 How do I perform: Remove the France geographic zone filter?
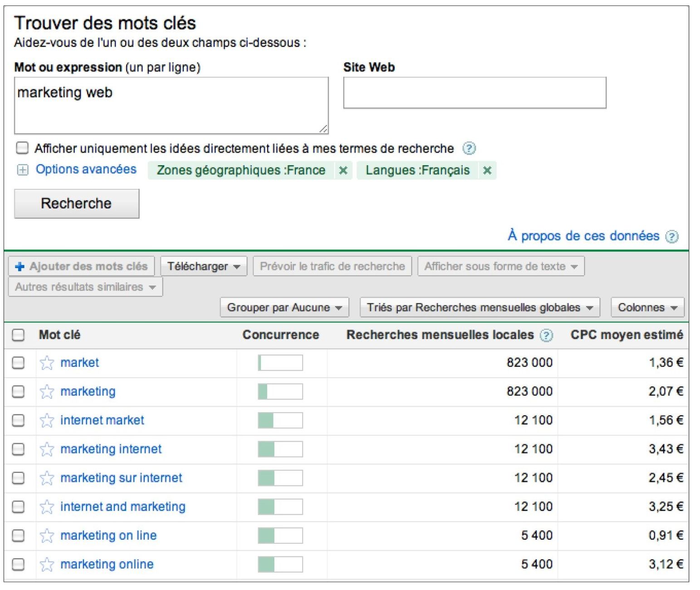coord(343,171)
